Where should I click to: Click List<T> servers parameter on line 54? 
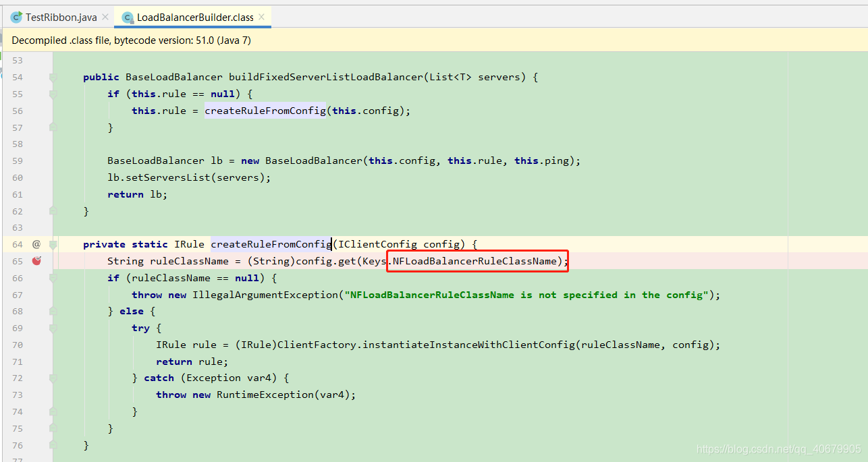click(474, 77)
